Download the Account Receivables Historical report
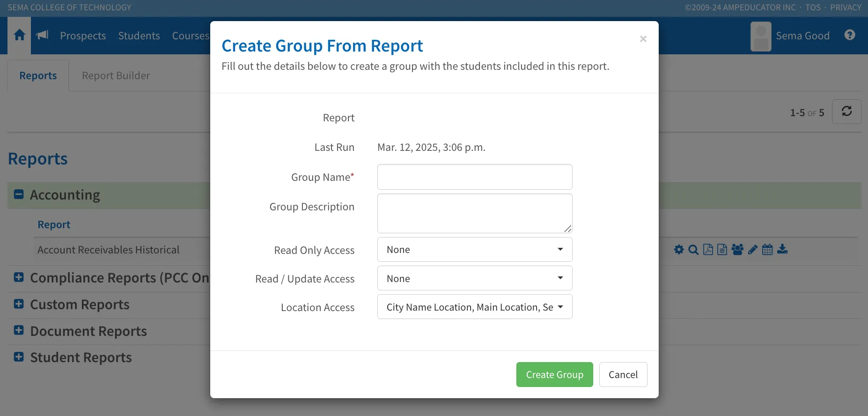This screenshot has height=416, width=868. coord(782,249)
